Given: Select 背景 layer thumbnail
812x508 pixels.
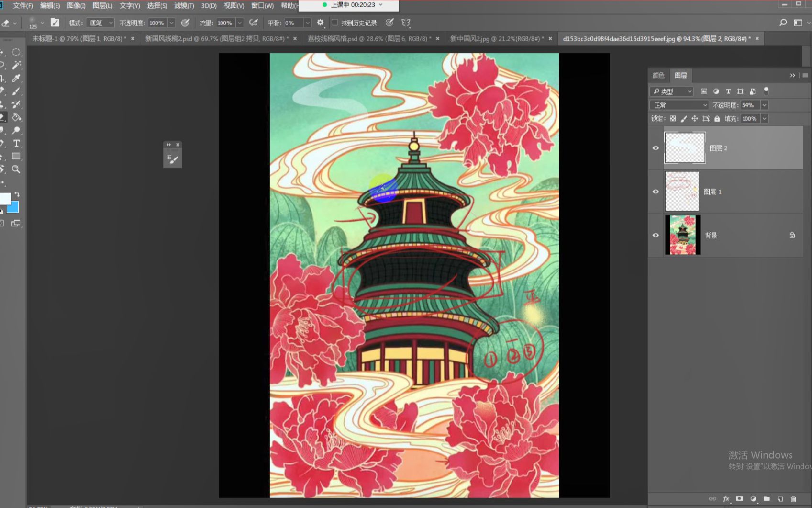Looking at the screenshot, I should (682, 235).
